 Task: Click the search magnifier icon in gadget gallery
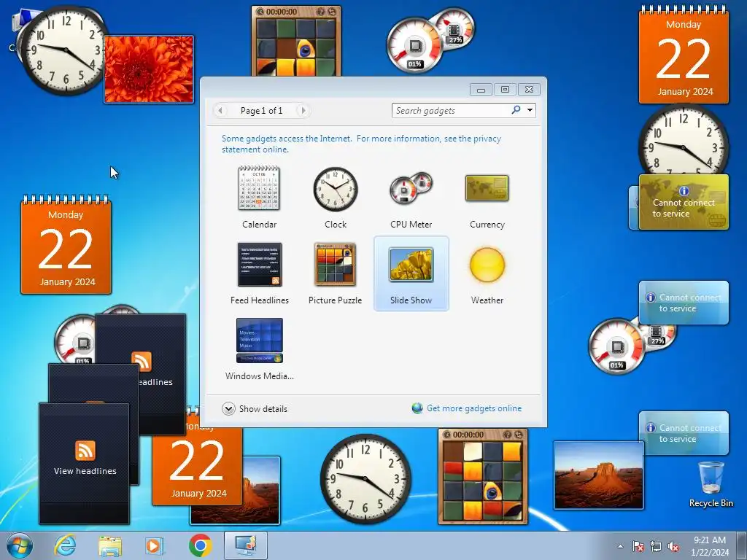(x=516, y=110)
